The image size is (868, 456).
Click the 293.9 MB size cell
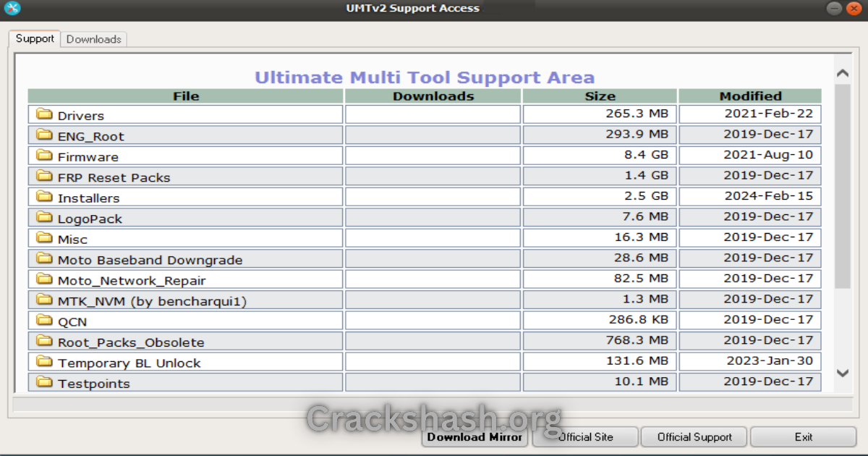tap(600, 135)
